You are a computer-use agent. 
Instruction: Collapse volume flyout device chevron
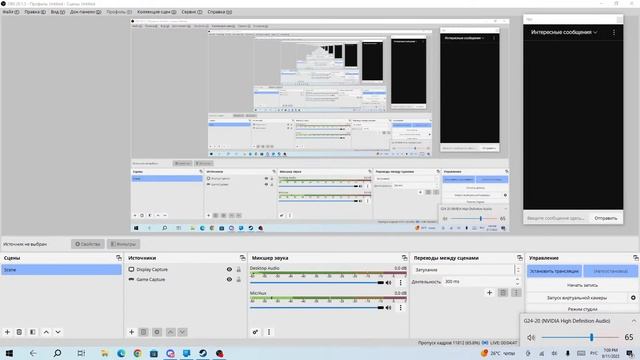pyautogui.click(x=634, y=321)
